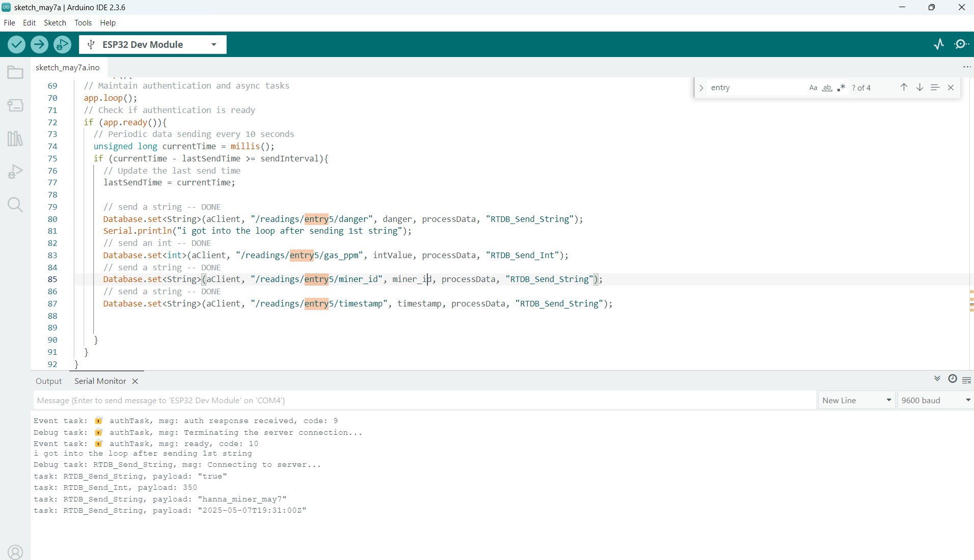Click line number 72 in the gutter
The width and height of the screenshot is (974, 560).
(x=52, y=122)
